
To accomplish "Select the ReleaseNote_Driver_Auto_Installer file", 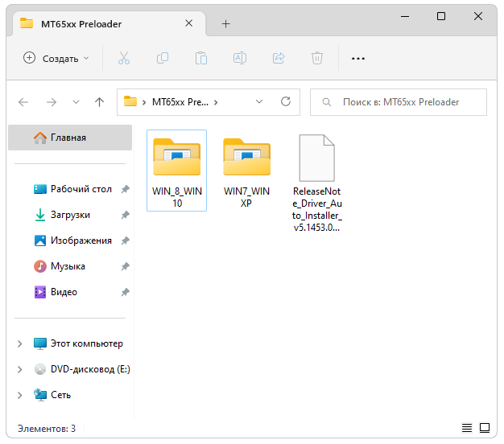I will pos(317,183).
